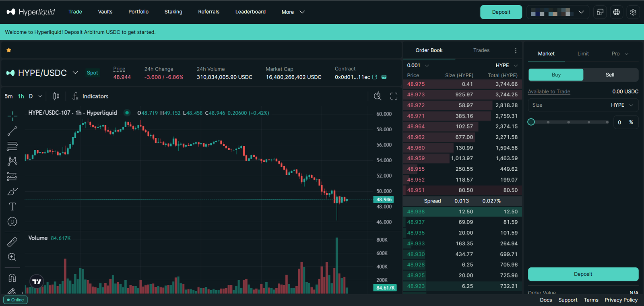Switch order side to Sell
644x306 pixels.
[x=610, y=75]
